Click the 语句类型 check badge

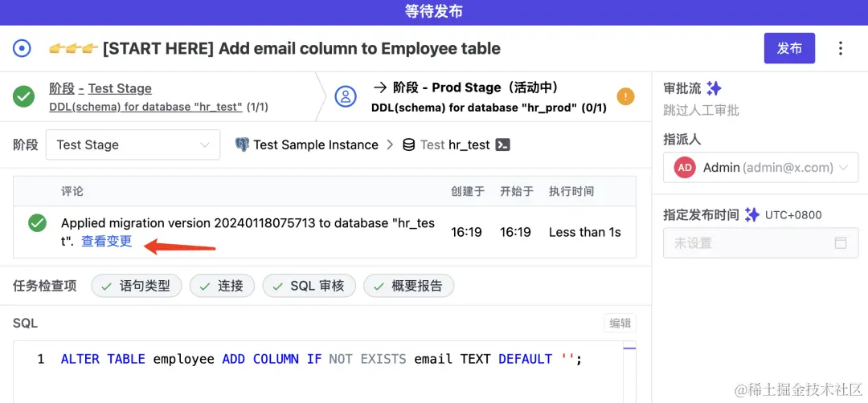pos(136,286)
